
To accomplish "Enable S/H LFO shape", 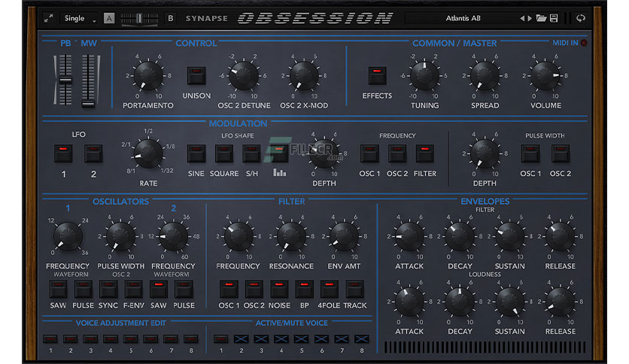I will 251,153.
